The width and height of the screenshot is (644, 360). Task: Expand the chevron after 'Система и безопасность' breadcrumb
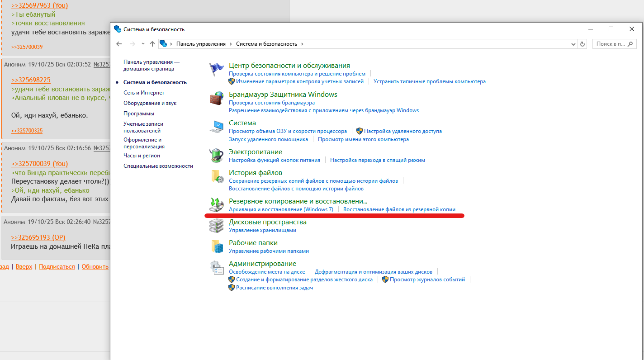click(302, 44)
